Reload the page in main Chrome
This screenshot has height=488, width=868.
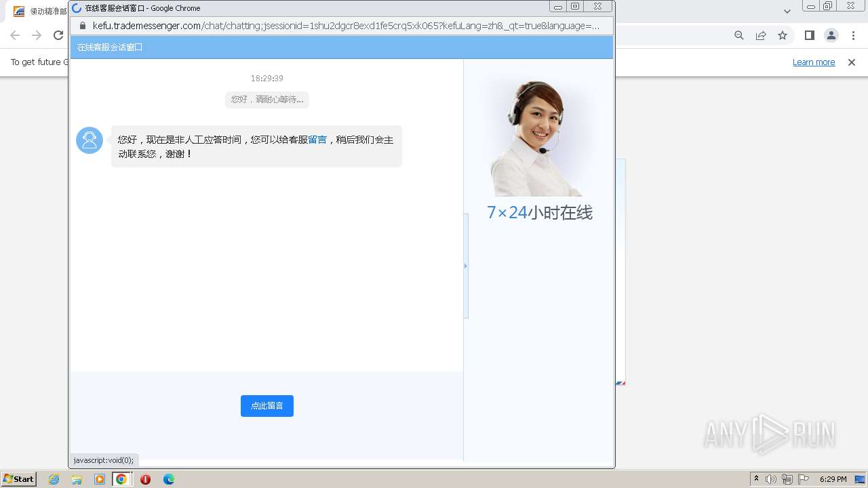pos(58,35)
